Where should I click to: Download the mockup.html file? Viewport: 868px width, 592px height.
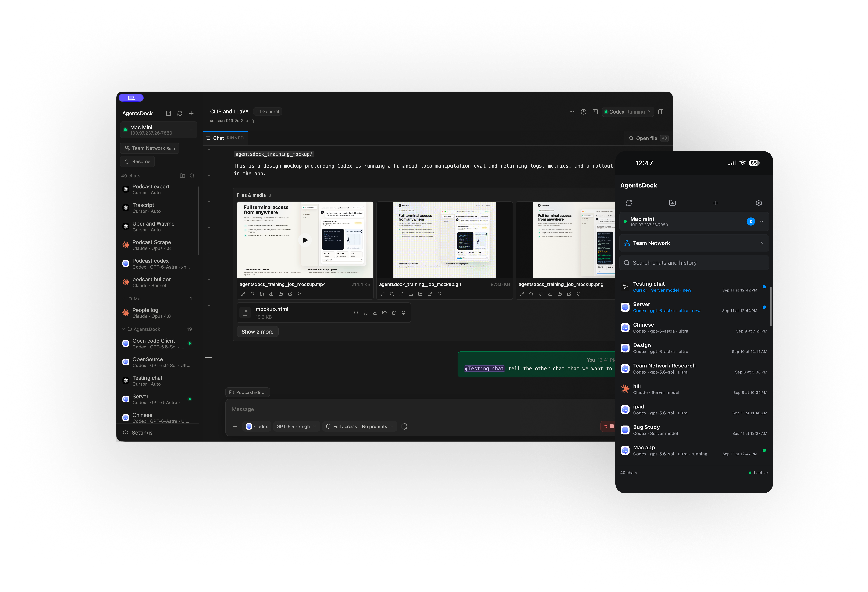[375, 313]
